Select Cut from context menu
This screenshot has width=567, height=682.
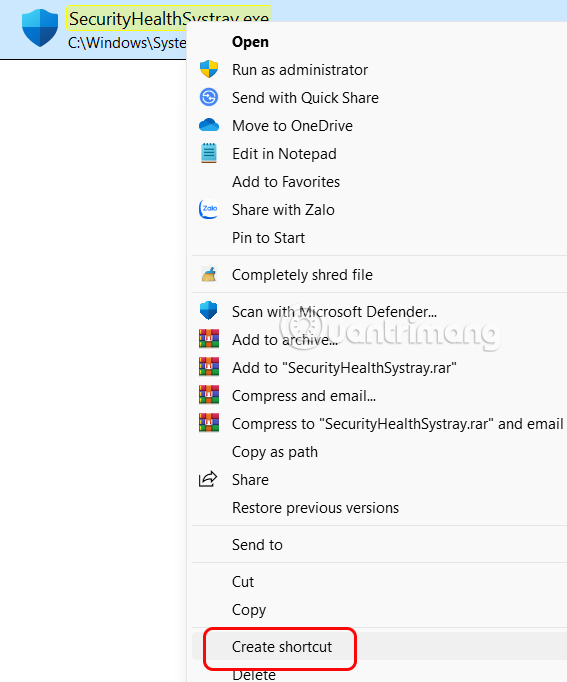tap(243, 582)
